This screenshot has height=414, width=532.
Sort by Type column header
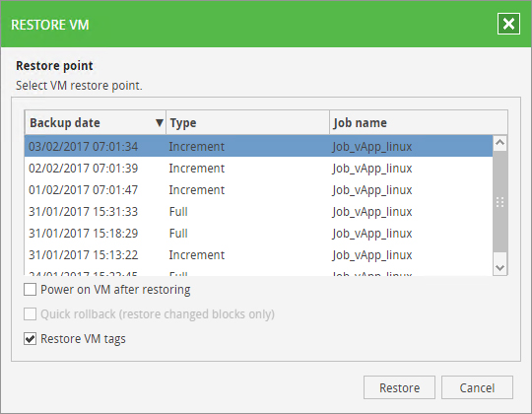coord(247,122)
